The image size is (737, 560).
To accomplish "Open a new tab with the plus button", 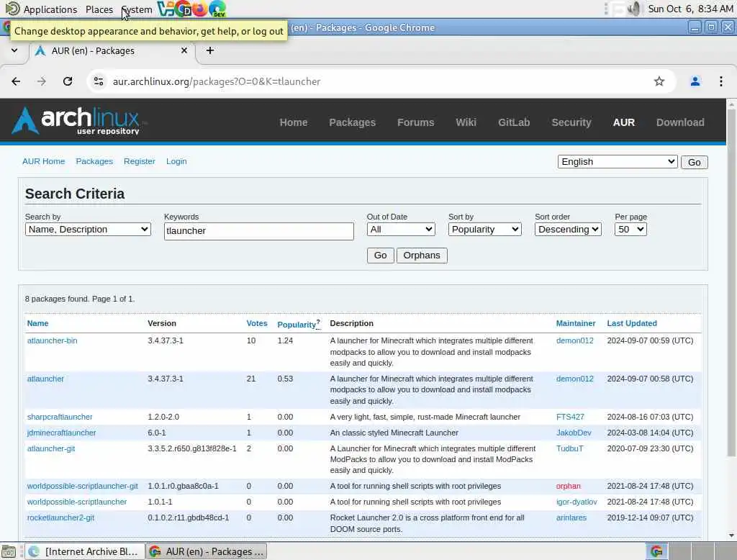I will coord(210,50).
